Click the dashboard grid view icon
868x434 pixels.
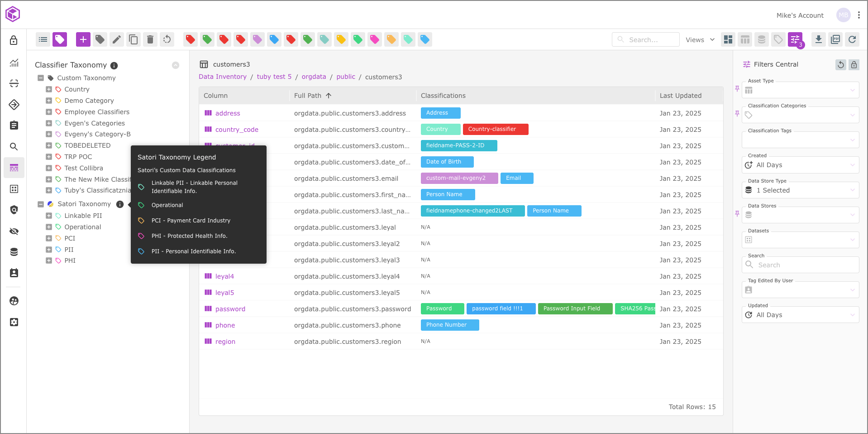click(x=728, y=39)
